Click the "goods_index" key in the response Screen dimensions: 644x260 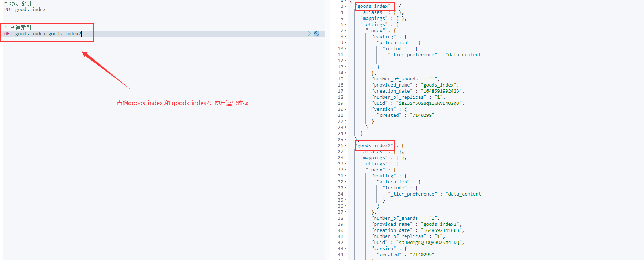click(374, 6)
